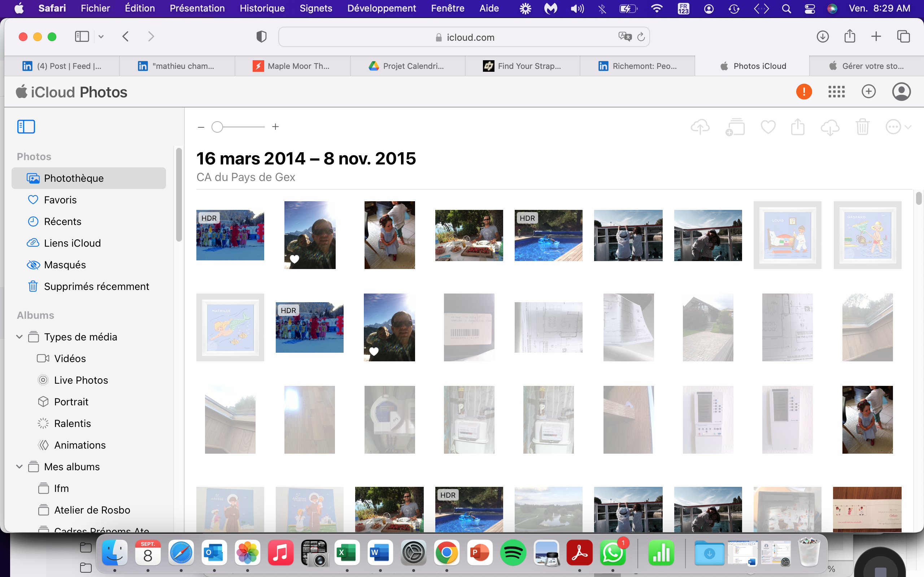Open the Signets menu

pos(315,8)
